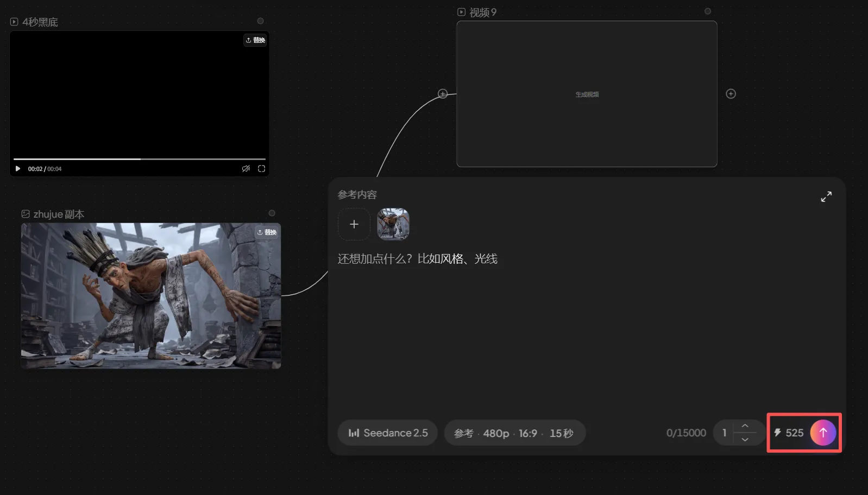Decrease the generation count with down arrow
This screenshot has width=868, height=495.
745,439
